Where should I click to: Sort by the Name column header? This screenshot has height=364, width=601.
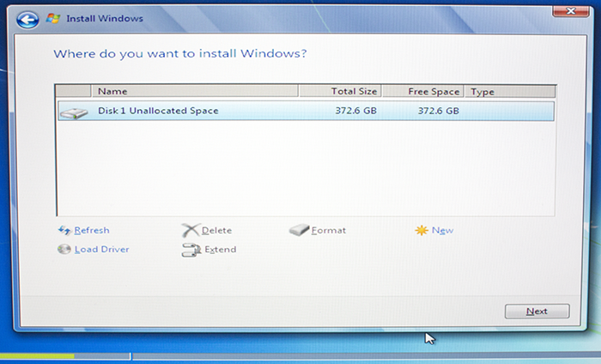(195, 91)
